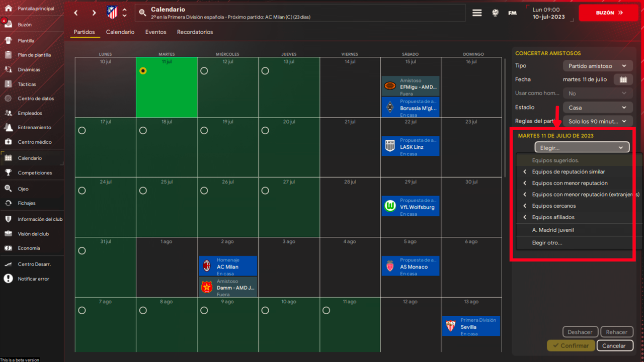This screenshot has height=362, width=644.
Task: Switch to the Partidos tab
Action: (84, 32)
